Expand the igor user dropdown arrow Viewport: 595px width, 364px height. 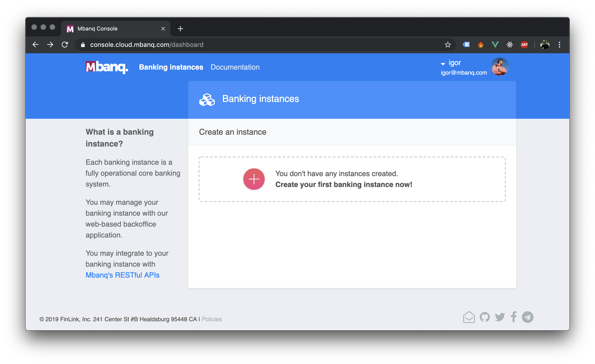point(443,64)
